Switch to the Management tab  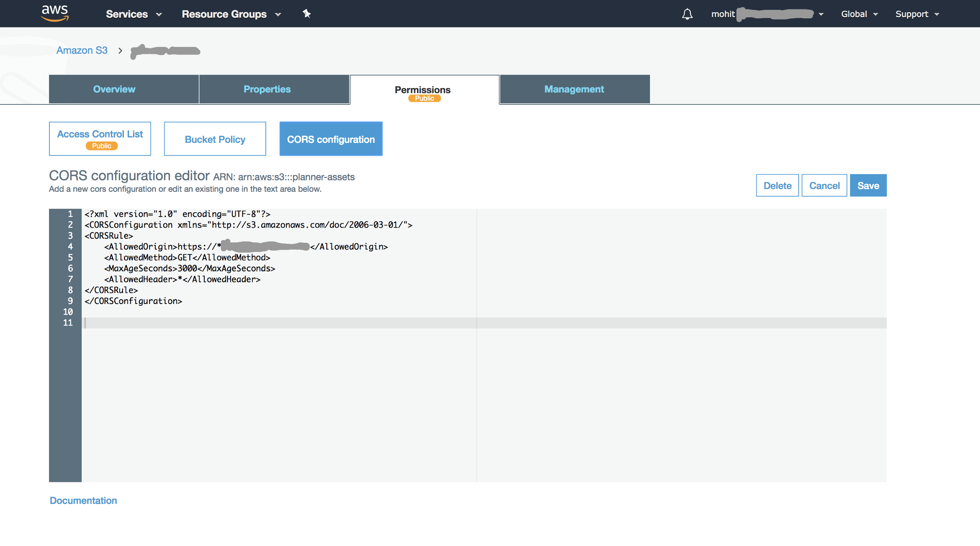click(575, 89)
